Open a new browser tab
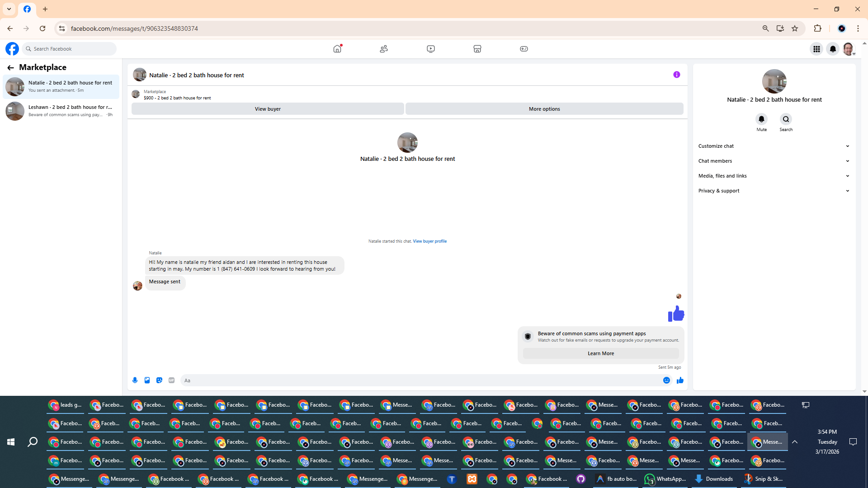Screen dimensions: 868x488 pos(45,9)
